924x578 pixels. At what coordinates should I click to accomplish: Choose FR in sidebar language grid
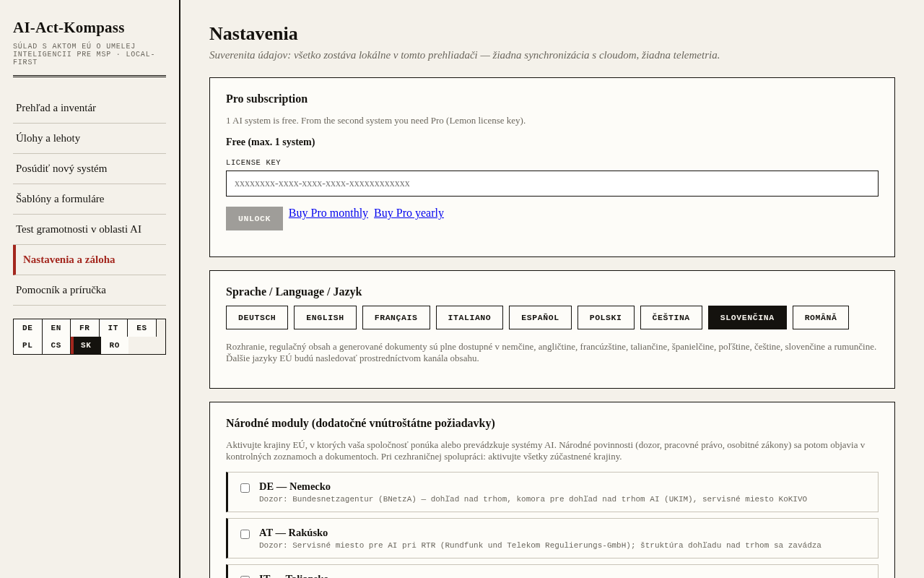[85, 328]
